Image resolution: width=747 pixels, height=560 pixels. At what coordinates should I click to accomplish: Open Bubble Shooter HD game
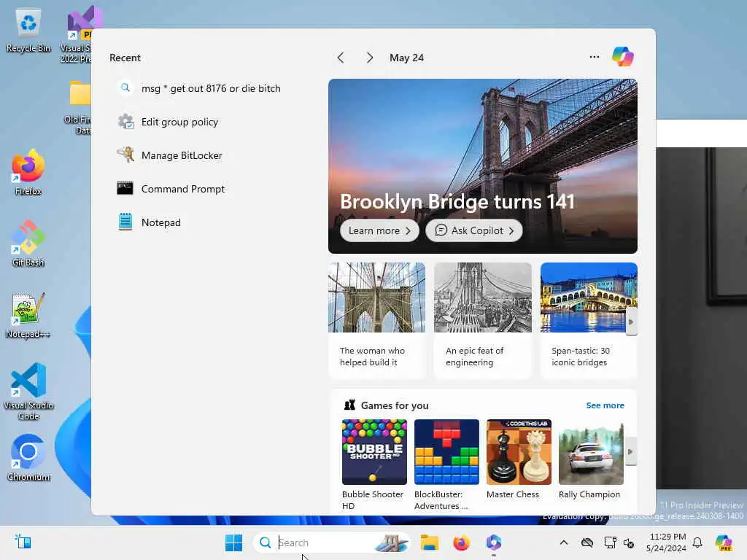(374, 464)
